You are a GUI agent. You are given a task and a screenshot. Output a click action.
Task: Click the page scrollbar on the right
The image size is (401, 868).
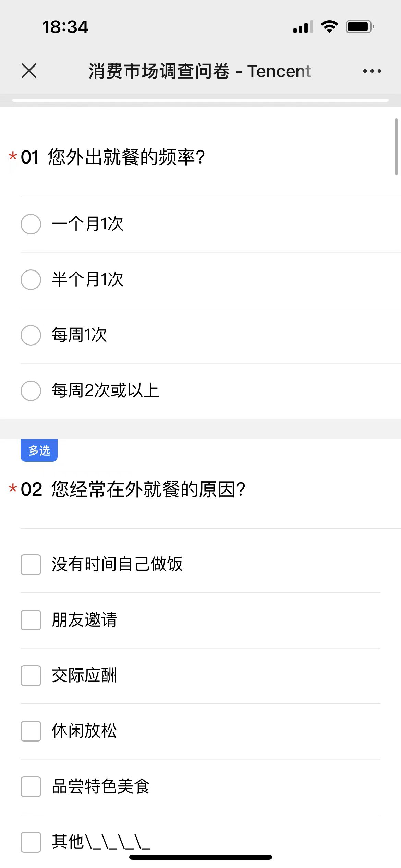(x=396, y=147)
